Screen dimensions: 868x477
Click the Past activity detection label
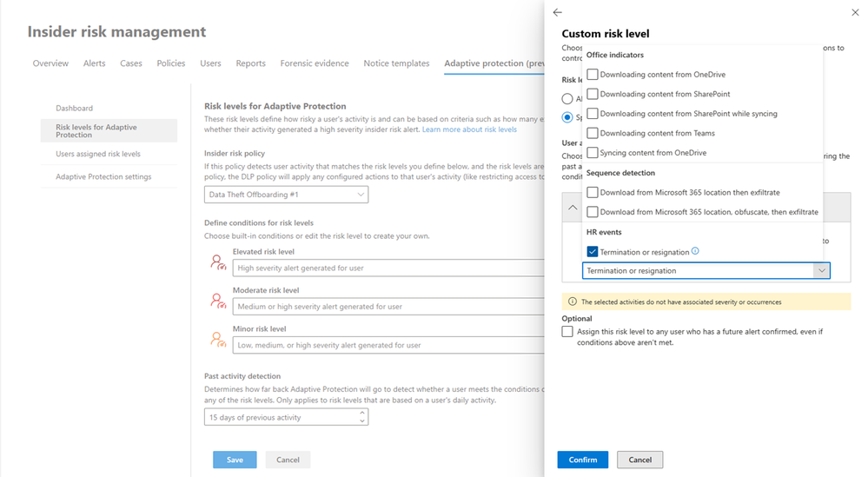[x=242, y=375]
